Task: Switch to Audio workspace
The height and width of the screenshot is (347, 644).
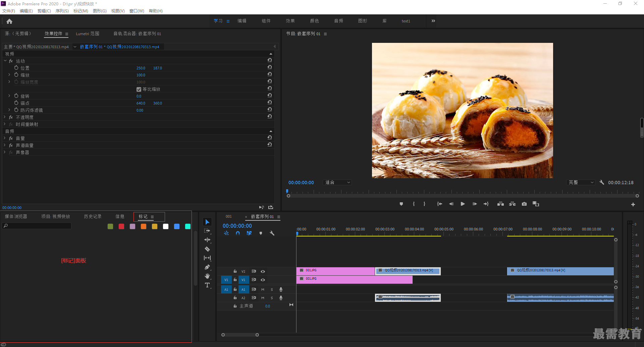Action: 338,21
